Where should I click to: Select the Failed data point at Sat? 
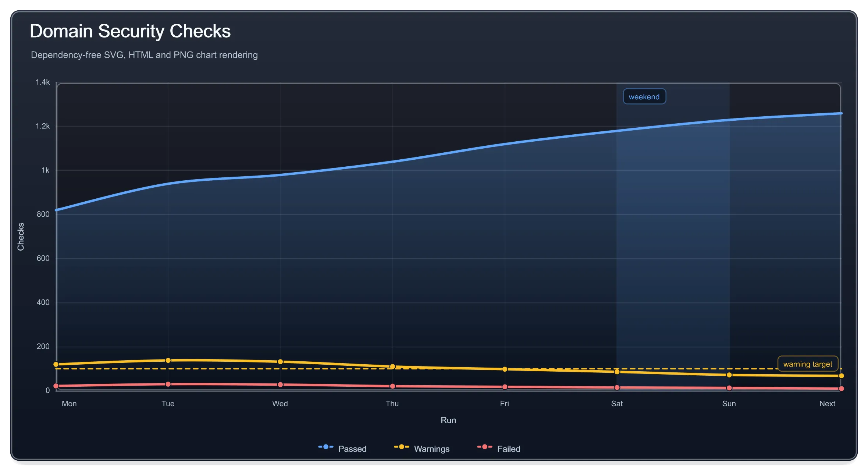click(x=617, y=387)
